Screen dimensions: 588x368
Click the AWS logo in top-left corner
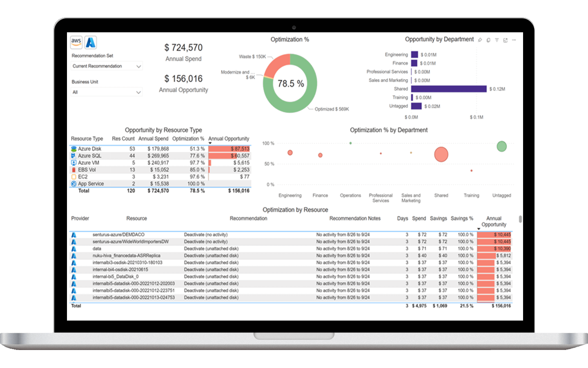click(76, 41)
